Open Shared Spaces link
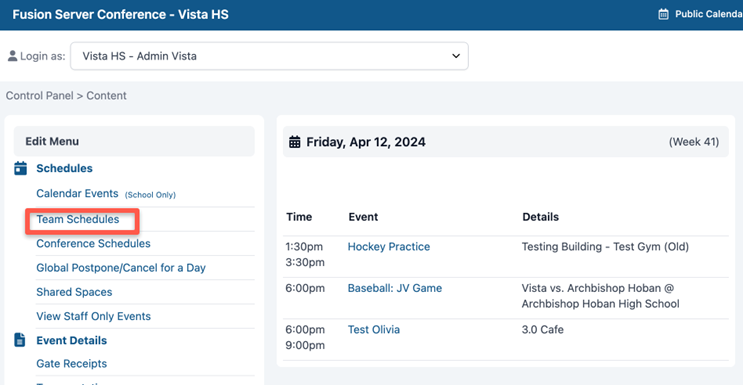743x385 pixels. (74, 292)
